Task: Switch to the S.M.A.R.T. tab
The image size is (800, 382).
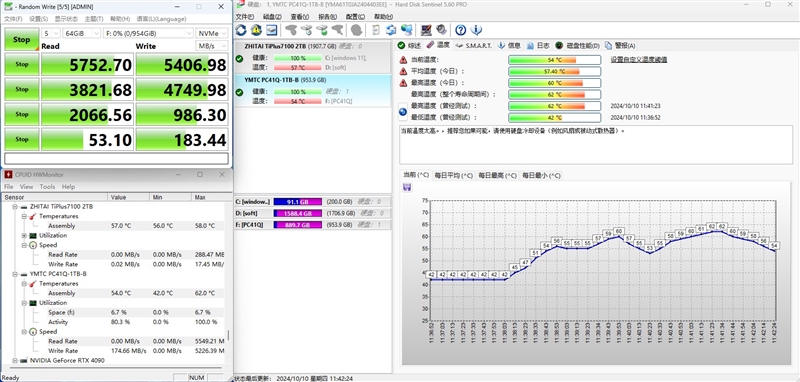Action: click(x=473, y=45)
